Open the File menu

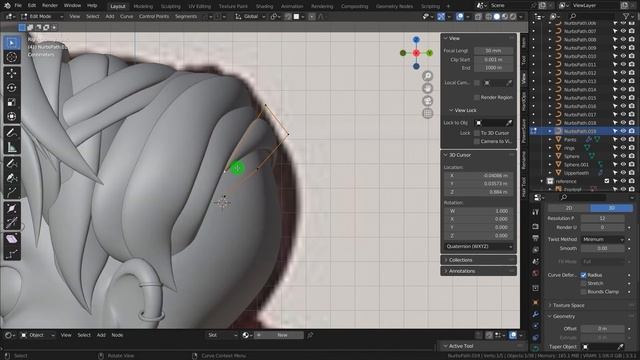[x=18, y=5]
